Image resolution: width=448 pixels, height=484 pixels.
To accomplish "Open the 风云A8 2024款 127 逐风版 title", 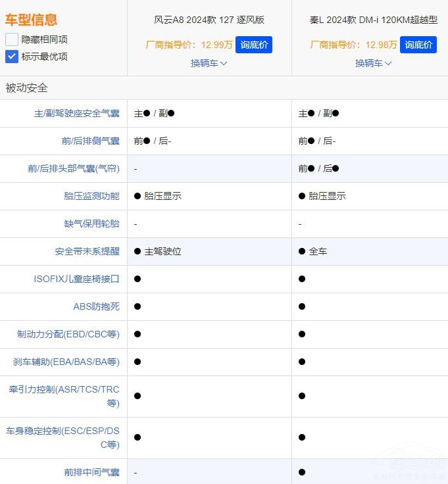I will [209, 20].
